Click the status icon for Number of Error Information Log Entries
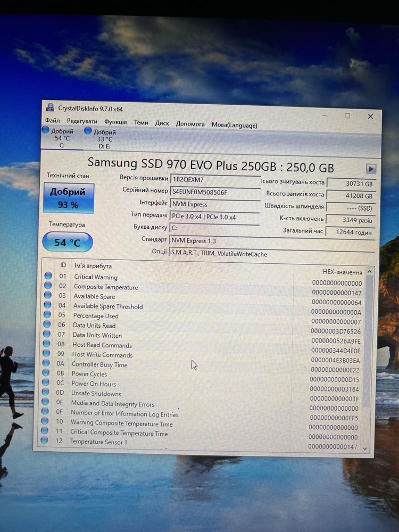 tap(45, 411)
